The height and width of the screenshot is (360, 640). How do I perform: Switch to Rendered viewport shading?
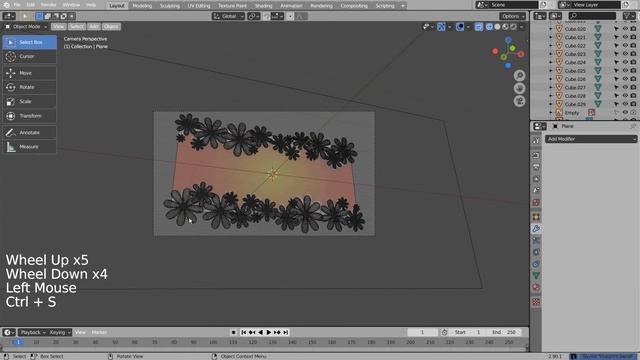[x=513, y=27]
